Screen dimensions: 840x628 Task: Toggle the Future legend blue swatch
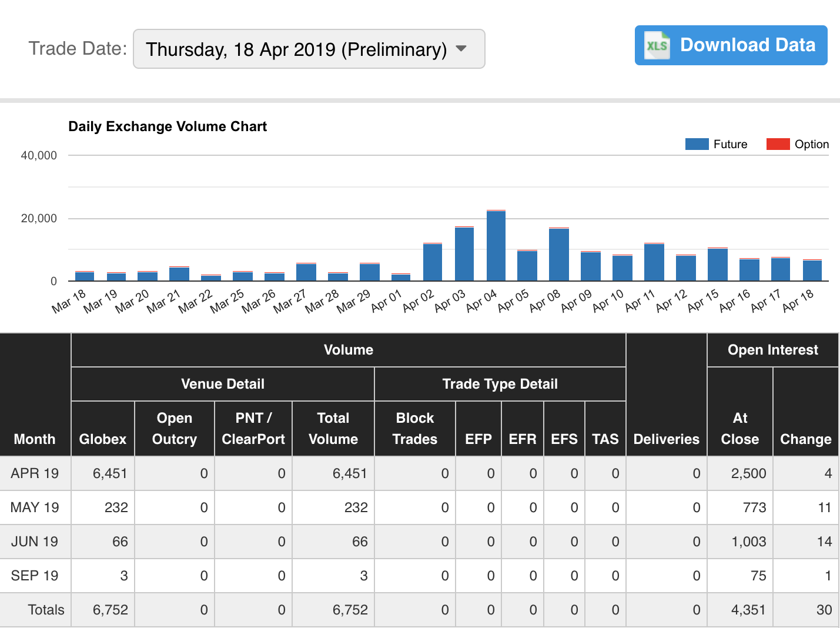click(697, 145)
